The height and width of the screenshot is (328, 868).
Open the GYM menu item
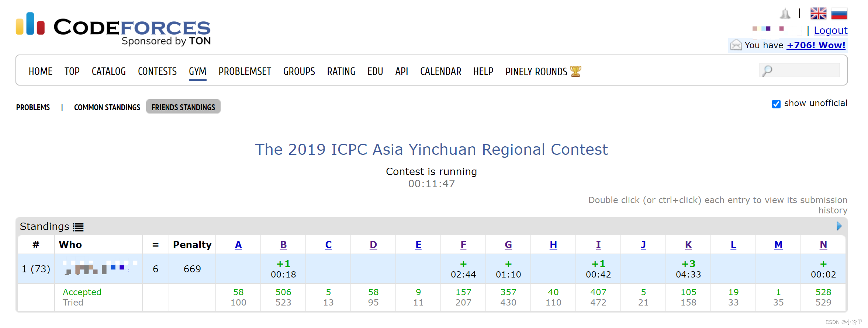[198, 71]
